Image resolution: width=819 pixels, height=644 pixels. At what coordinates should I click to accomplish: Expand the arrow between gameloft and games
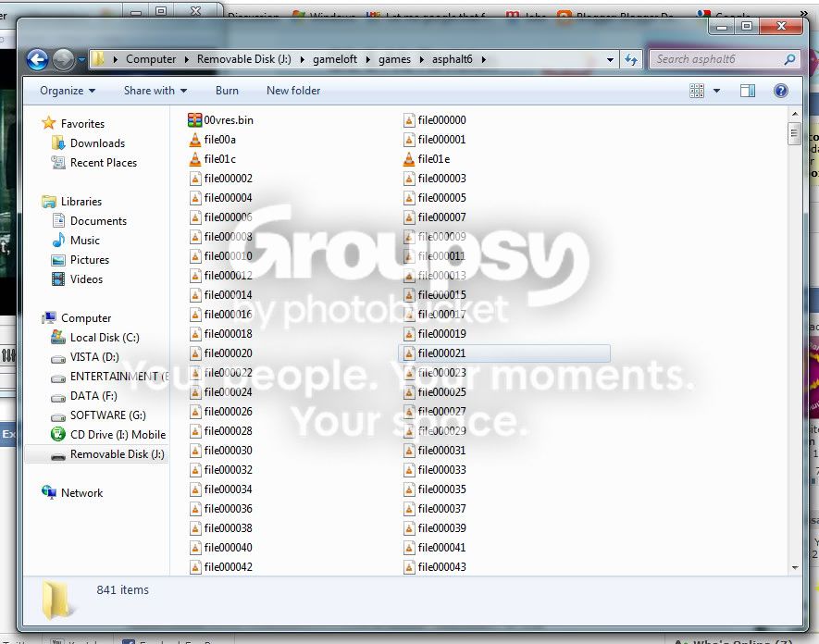tap(367, 59)
